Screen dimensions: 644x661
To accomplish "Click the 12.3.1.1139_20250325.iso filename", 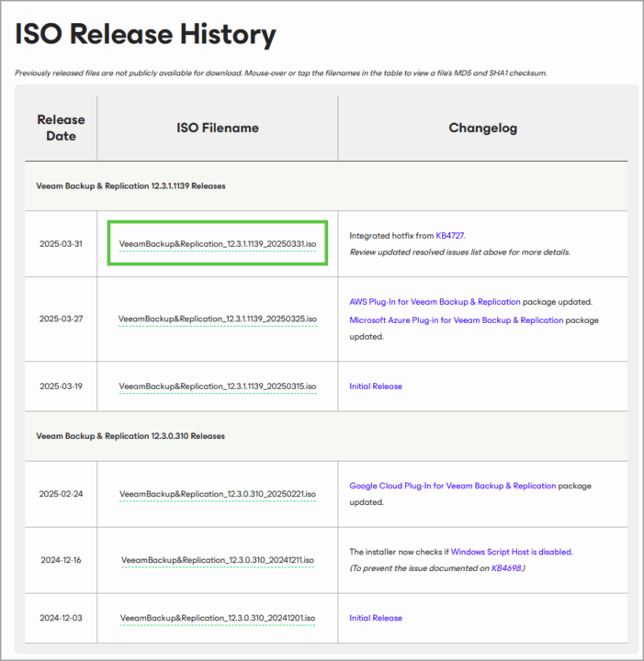I will point(218,319).
